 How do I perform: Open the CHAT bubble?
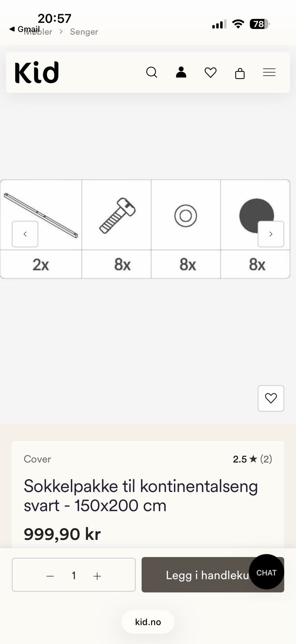(x=266, y=572)
